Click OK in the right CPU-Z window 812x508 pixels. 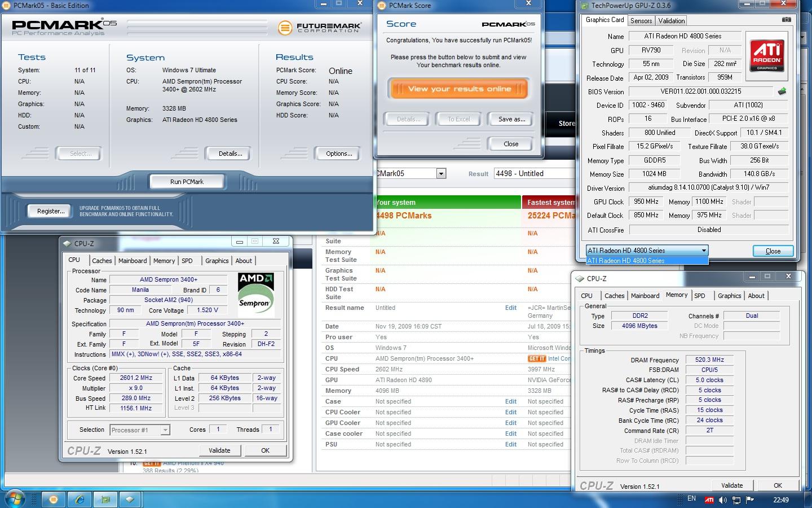click(778, 485)
